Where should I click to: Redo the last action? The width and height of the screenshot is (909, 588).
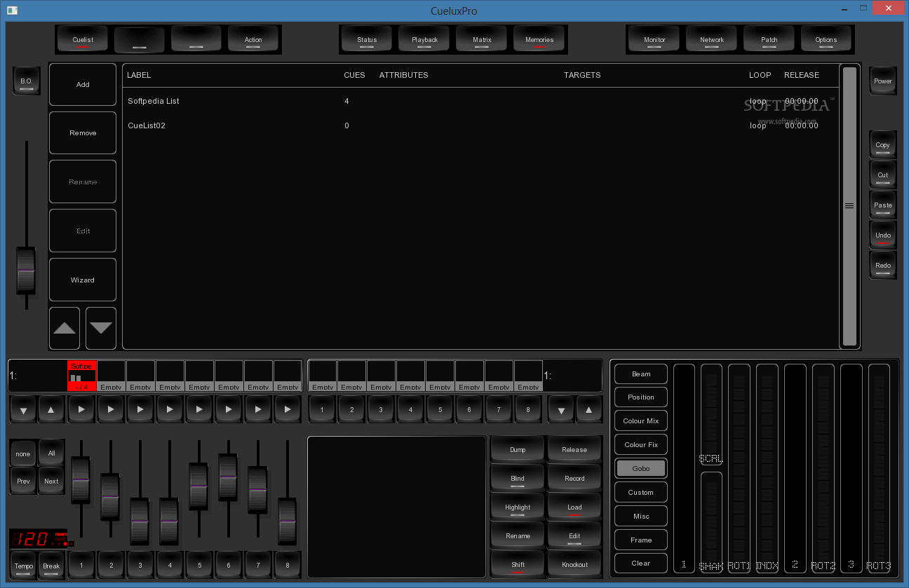point(882,266)
